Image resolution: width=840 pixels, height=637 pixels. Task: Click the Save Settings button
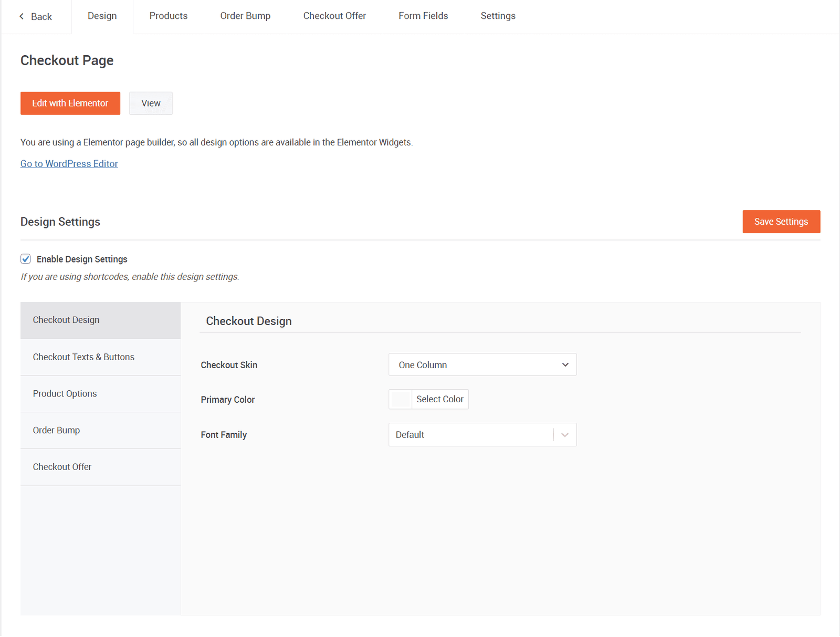(x=781, y=222)
